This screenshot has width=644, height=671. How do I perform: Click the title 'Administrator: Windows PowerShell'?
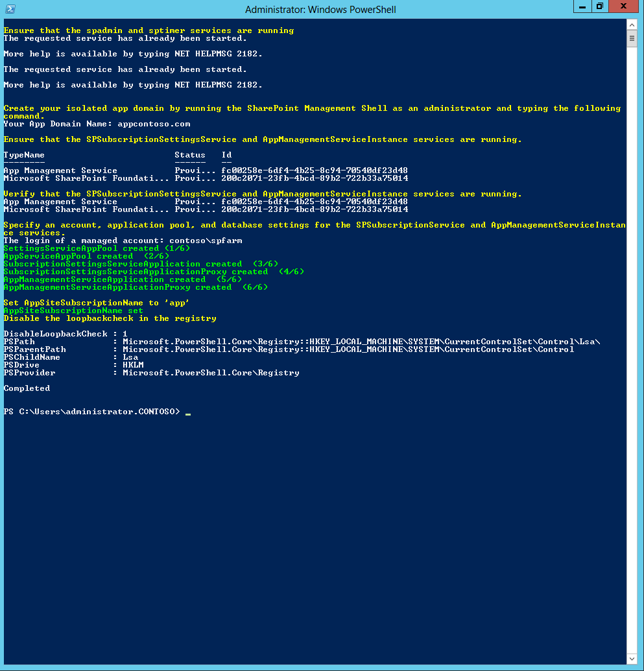click(320, 10)
